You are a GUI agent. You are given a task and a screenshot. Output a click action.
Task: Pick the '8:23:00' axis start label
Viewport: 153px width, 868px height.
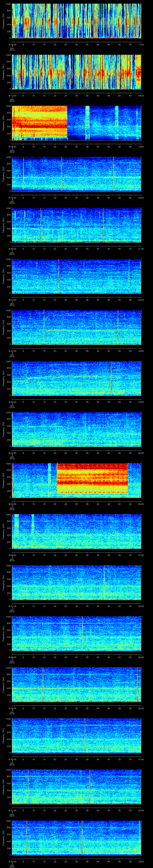point(12,402)
